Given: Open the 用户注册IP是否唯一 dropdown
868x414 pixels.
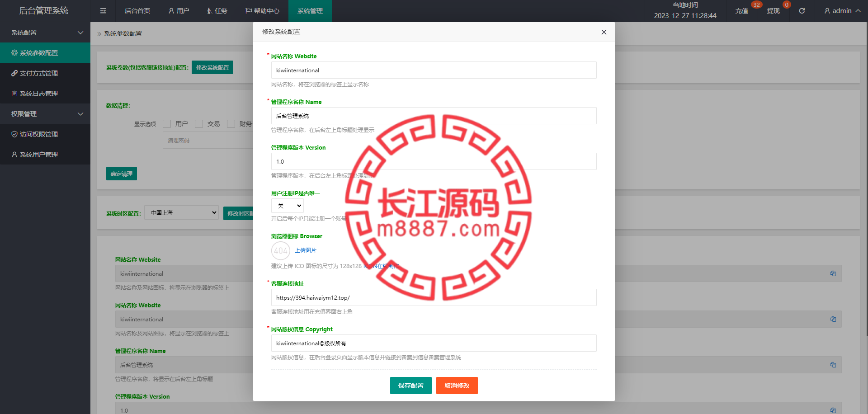Looking at the screenshot, I should tap(288, 206).
